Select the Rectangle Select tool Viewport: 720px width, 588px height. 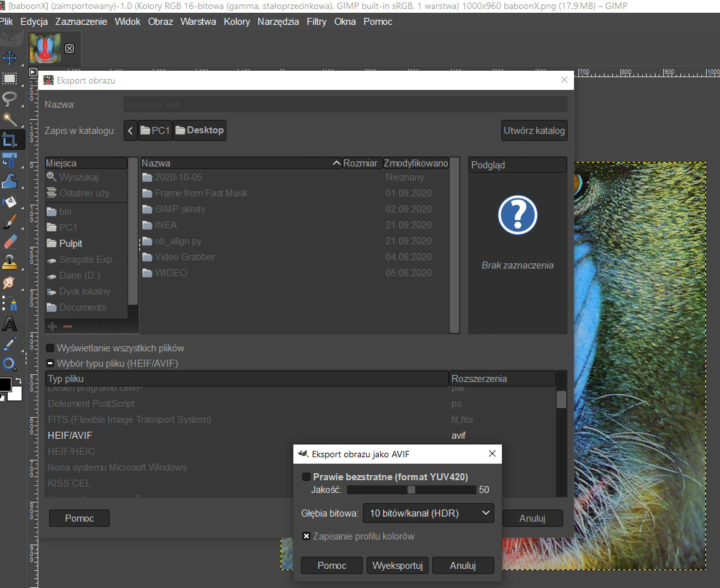(x=10, y=78)
